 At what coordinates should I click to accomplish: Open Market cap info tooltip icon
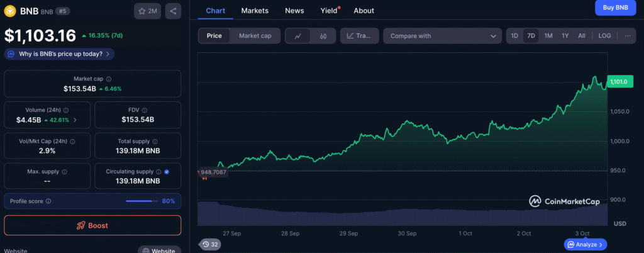point(109,79)
